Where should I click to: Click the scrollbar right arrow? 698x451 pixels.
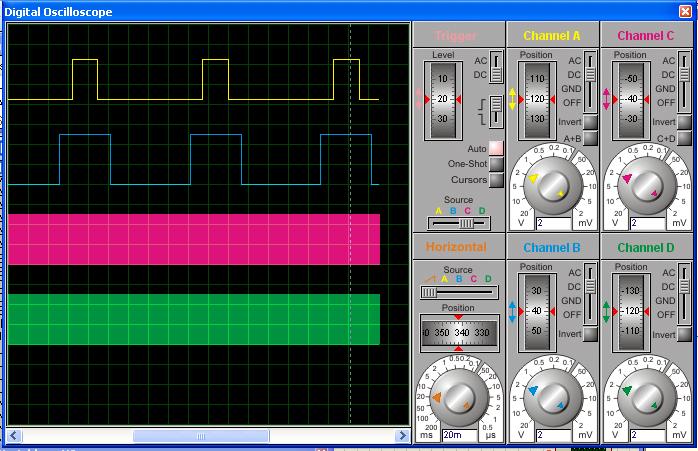402,435
